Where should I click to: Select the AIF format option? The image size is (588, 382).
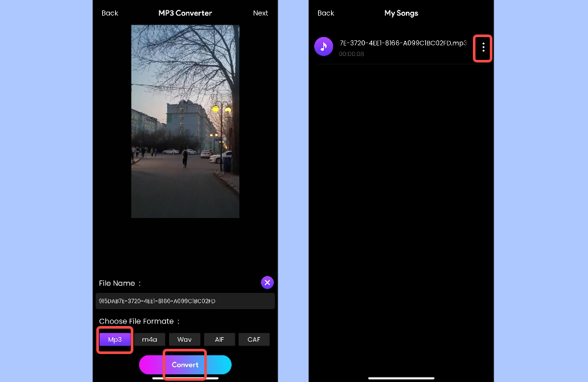point(219,340)
